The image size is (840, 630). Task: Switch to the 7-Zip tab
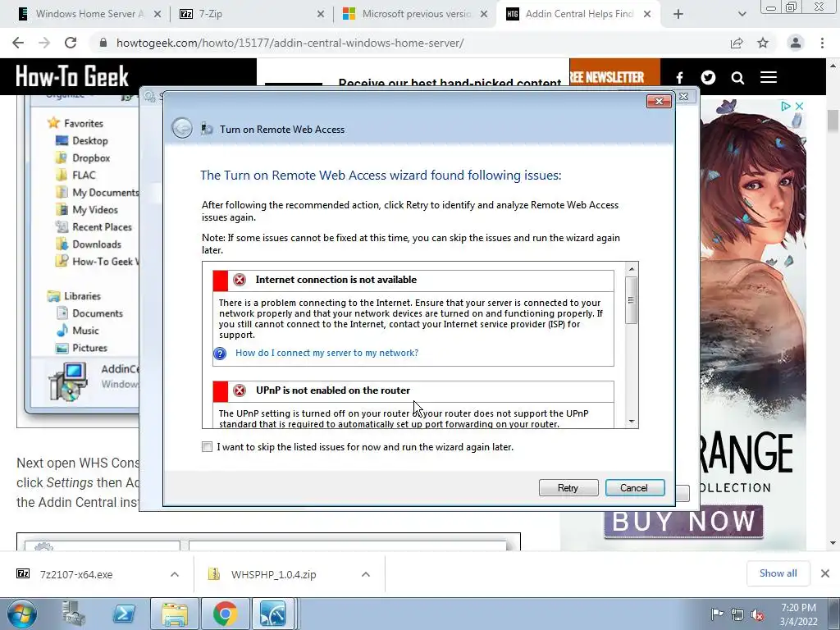click(x=252, y=14)
